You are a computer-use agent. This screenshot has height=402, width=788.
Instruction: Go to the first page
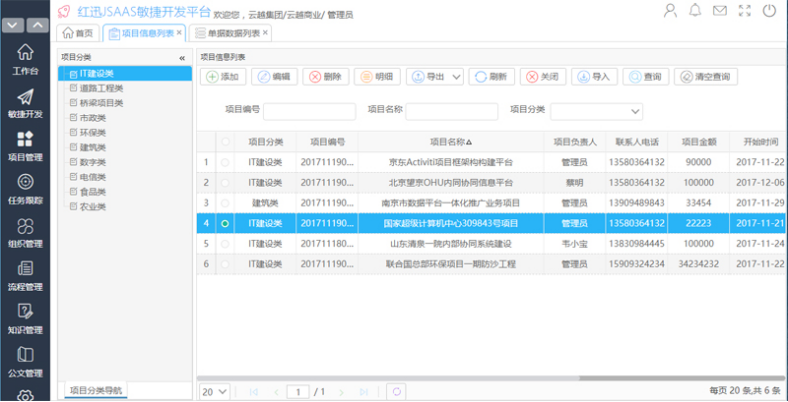pyautogui.click(x=254, y=392)
